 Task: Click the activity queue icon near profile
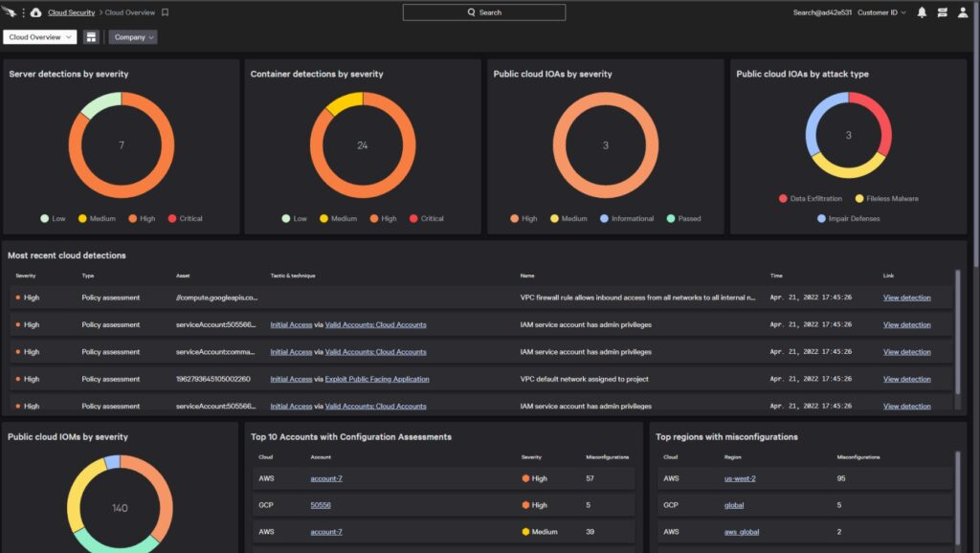(942, 12)
